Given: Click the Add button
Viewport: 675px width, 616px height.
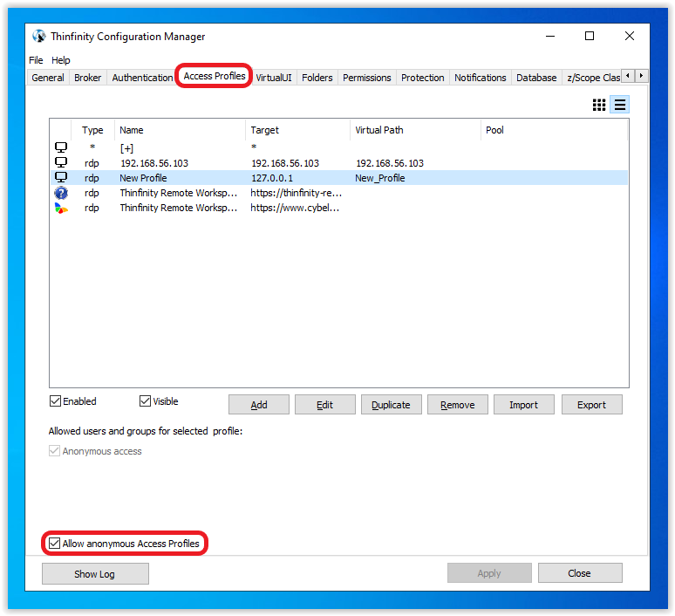Looking at the screenshot, I should pos(259,405).
